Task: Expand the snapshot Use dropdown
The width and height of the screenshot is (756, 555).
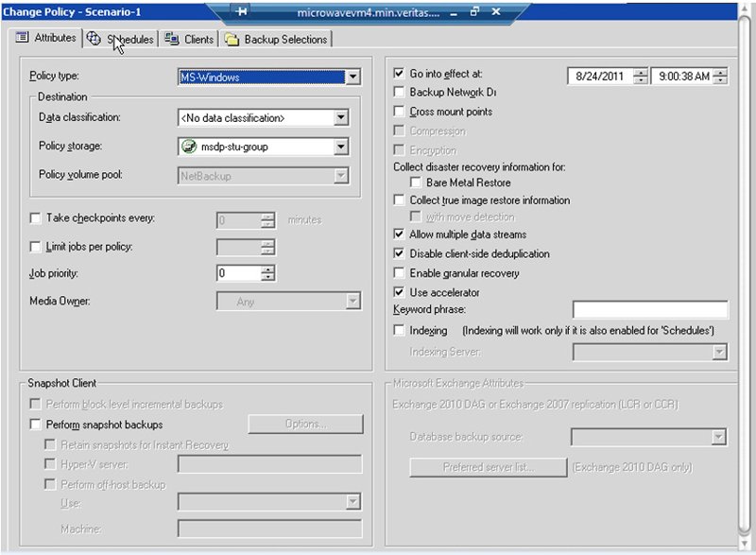Action: pyautogui.click(x=352, y=501)
